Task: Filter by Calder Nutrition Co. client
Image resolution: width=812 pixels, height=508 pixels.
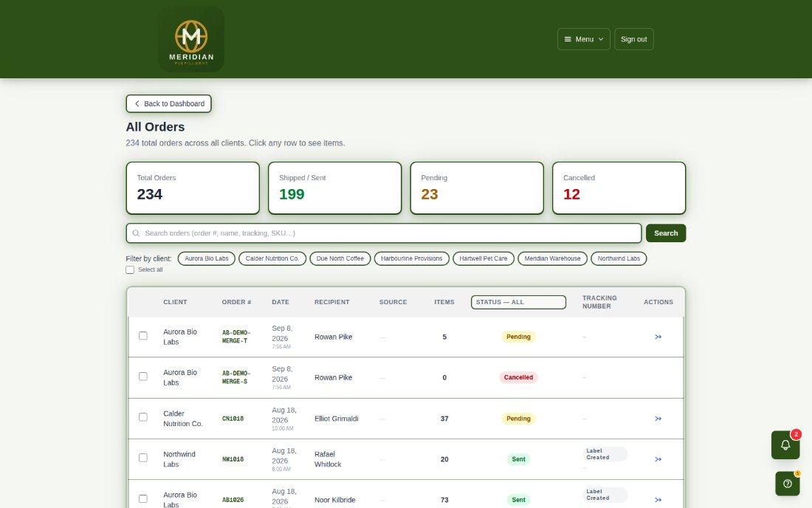Action: pos(272,259)
